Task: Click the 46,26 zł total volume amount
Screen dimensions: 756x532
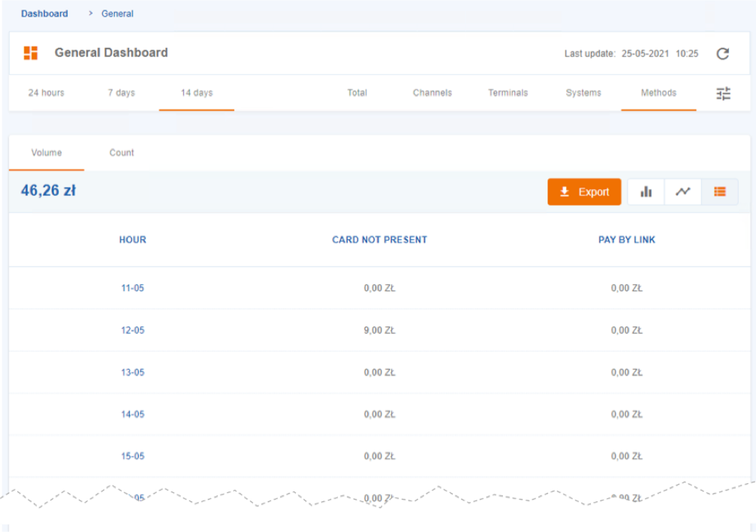Action: coord(48,191)
